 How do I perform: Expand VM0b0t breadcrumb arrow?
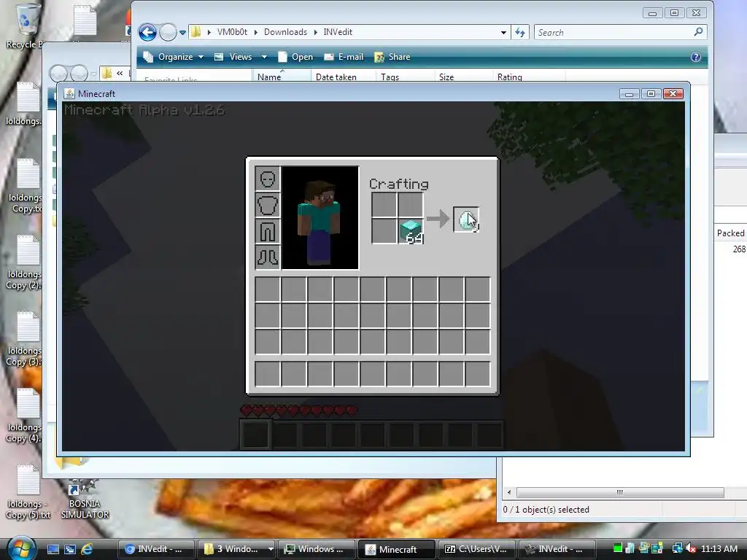coord(256,32)
